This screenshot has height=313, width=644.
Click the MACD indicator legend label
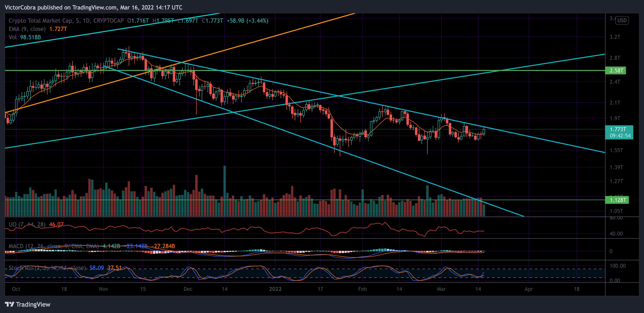(54, 246)
